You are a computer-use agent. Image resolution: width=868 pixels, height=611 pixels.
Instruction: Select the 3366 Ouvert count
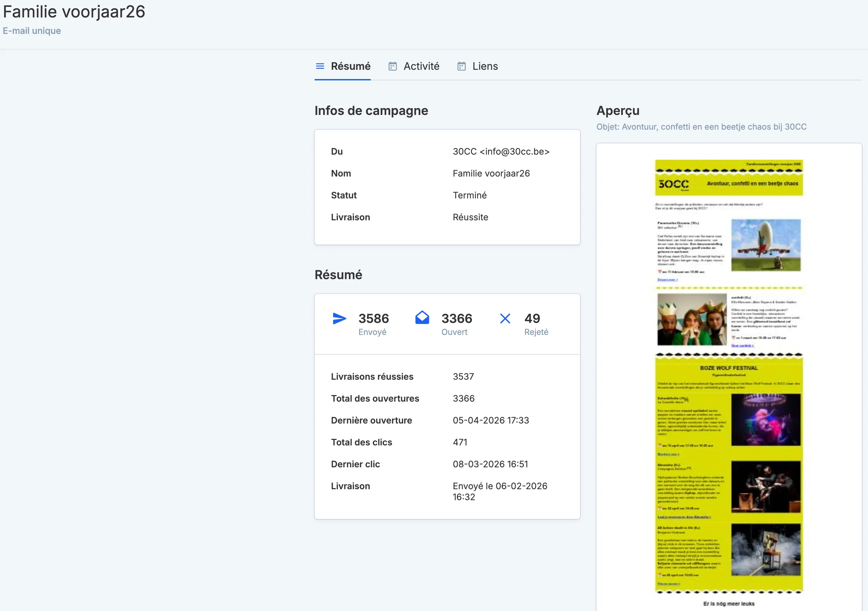(457, 318)
